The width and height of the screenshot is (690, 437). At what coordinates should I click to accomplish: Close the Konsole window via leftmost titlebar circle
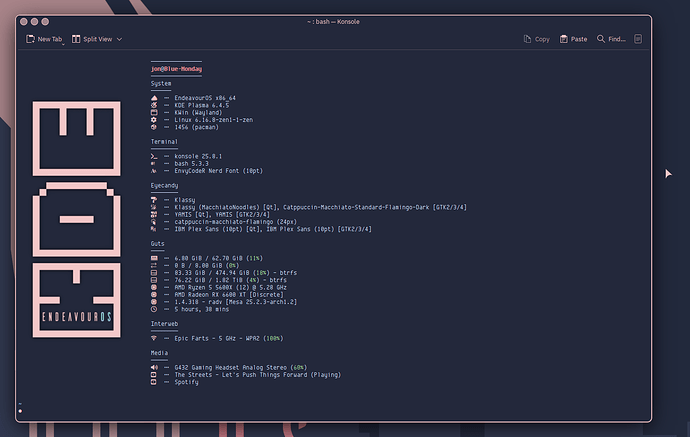tap(24, 22)
